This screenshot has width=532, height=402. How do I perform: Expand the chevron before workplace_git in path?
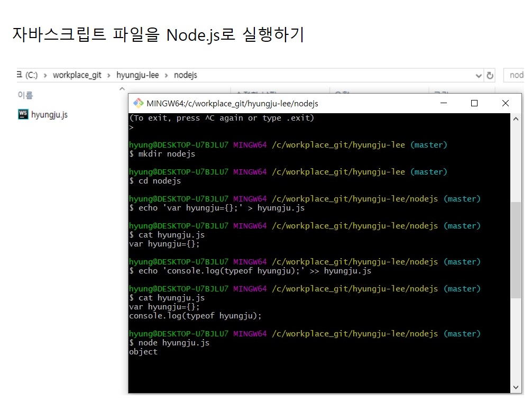45,75
